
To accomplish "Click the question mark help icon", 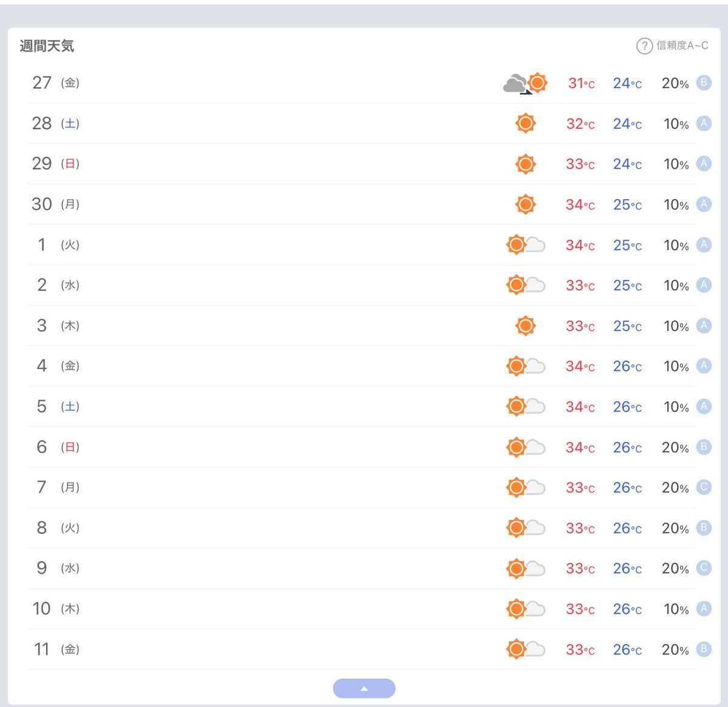I will point(644,46).
